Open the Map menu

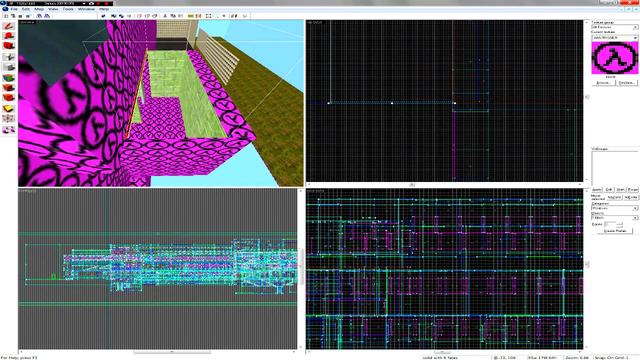pos(39,9)
